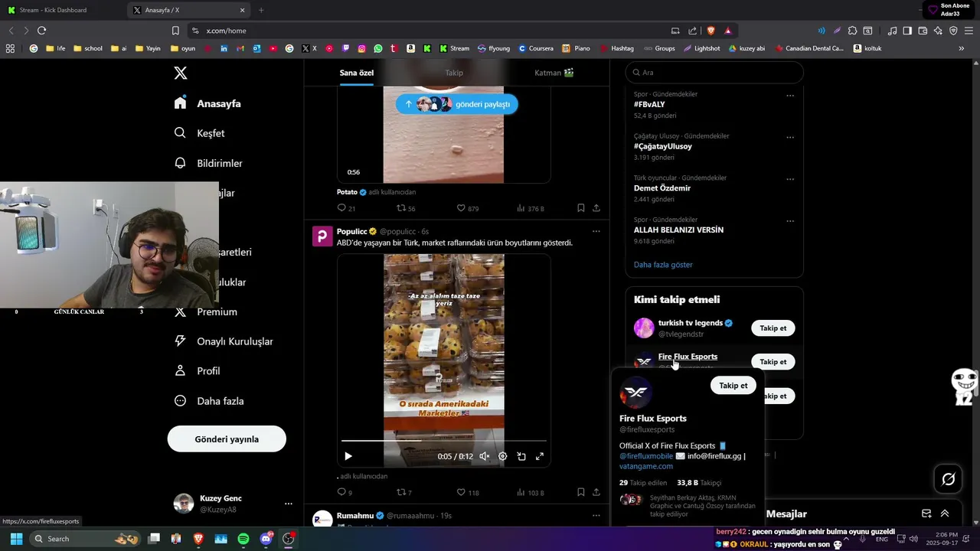The width and height of the screenshot is (980, 551).
Task: Bookmark this page in the address bar
Action: (175, 31)
